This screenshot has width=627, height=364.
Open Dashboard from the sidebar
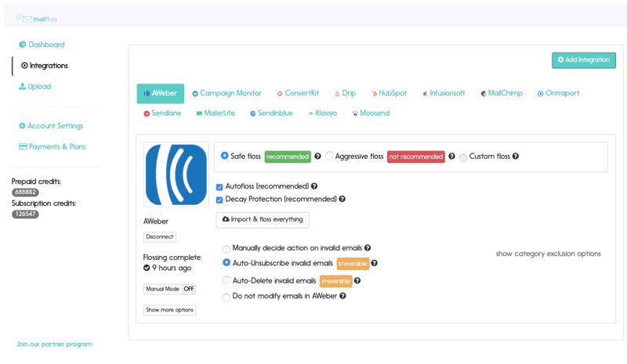(45, 45)
